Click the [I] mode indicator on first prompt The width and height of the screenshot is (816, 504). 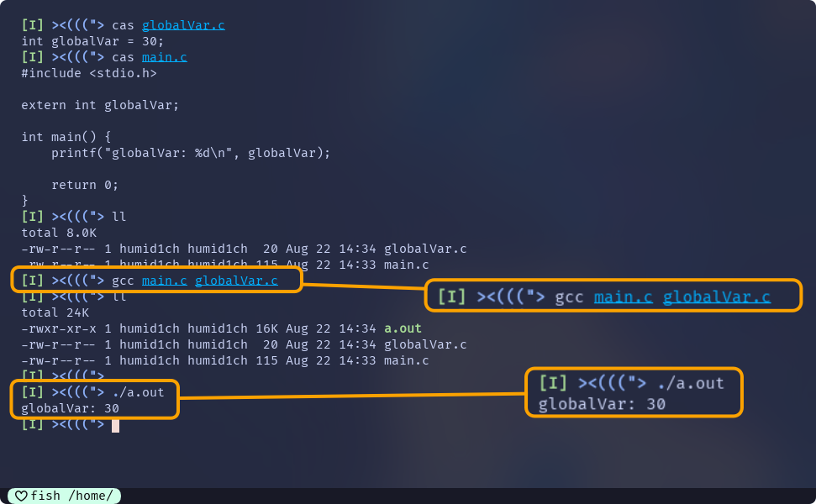32,25
